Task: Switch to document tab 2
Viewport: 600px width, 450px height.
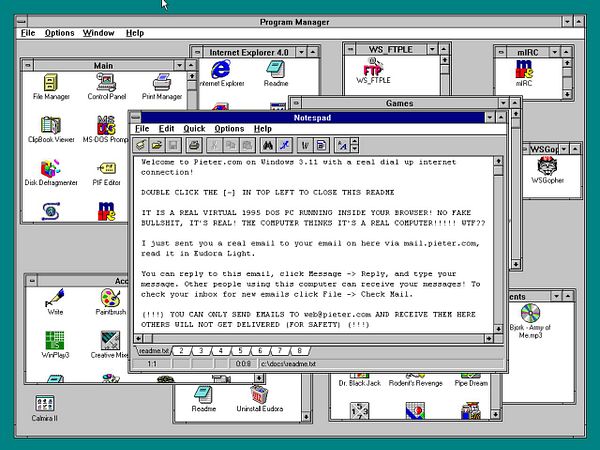Action: point(181,351)
